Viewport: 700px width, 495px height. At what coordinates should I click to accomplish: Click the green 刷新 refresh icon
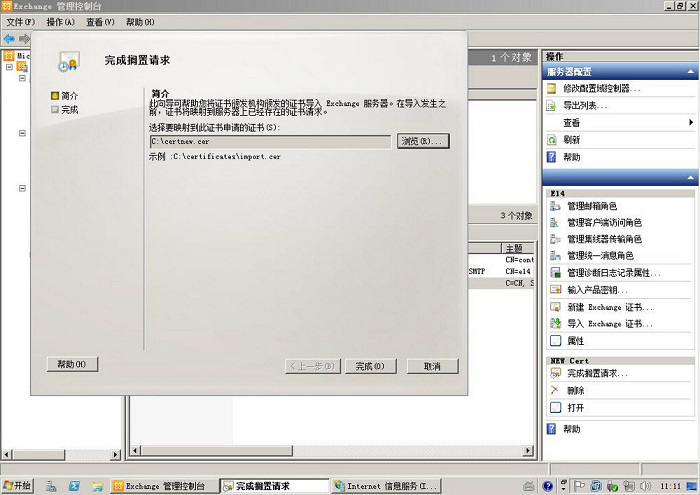tap(552, 140)
